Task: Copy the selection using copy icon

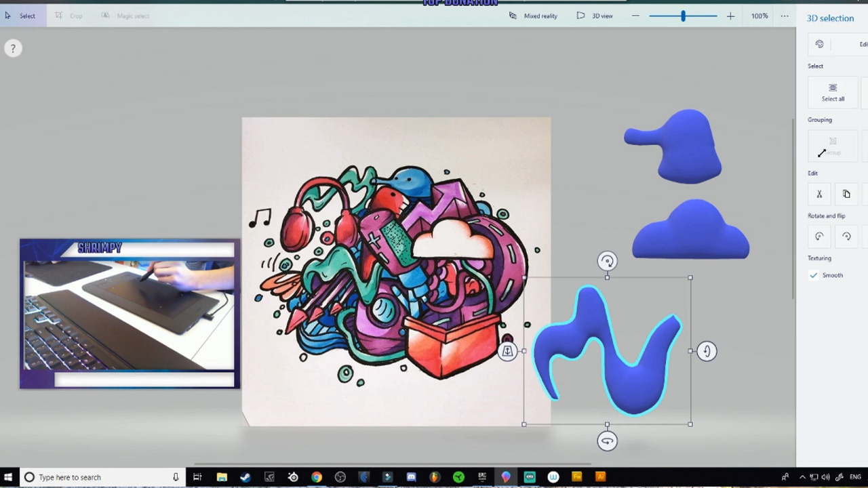Action: [846, 195]
